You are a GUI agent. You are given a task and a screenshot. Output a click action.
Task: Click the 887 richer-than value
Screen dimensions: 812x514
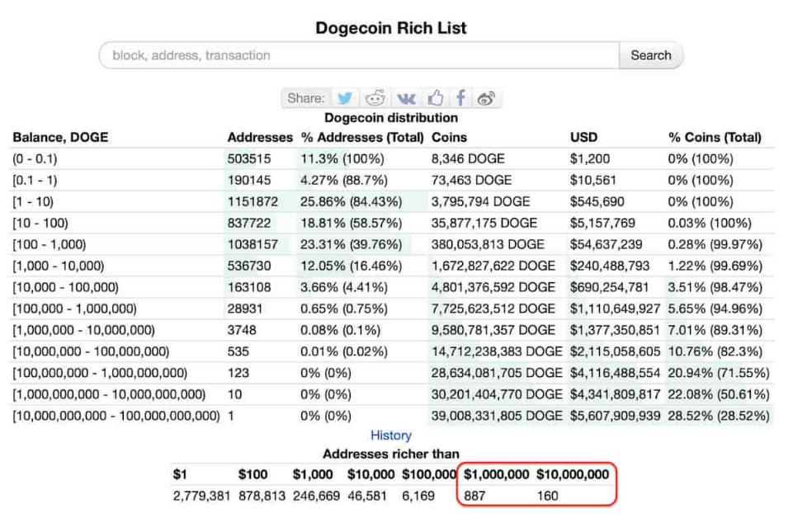[x=474, y=496]
